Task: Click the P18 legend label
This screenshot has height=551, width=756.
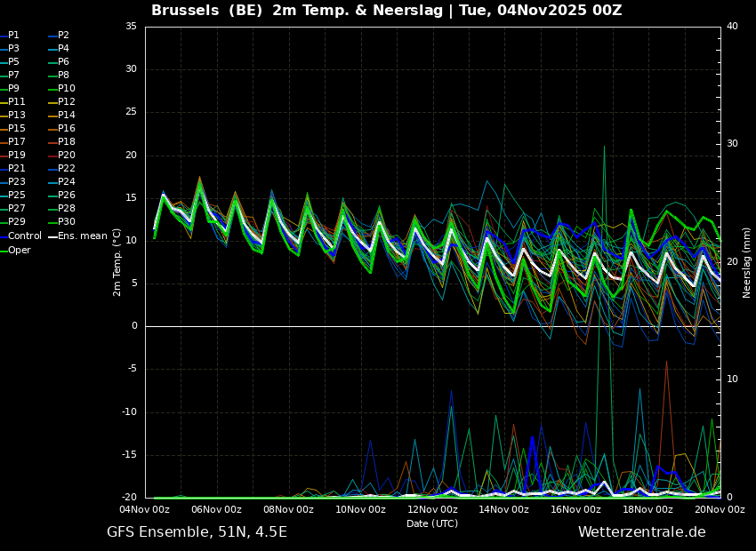Action: point(67,142)
